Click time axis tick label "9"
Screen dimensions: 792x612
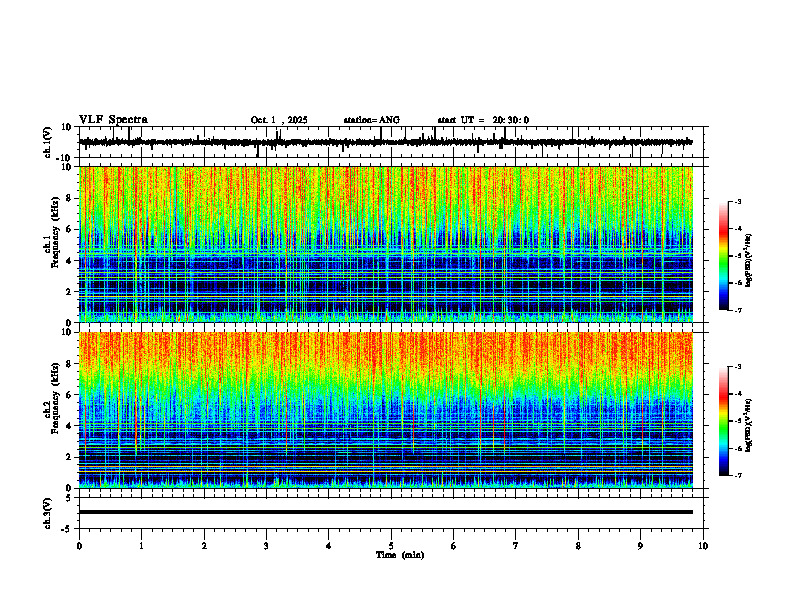click(x=640, y=546)
